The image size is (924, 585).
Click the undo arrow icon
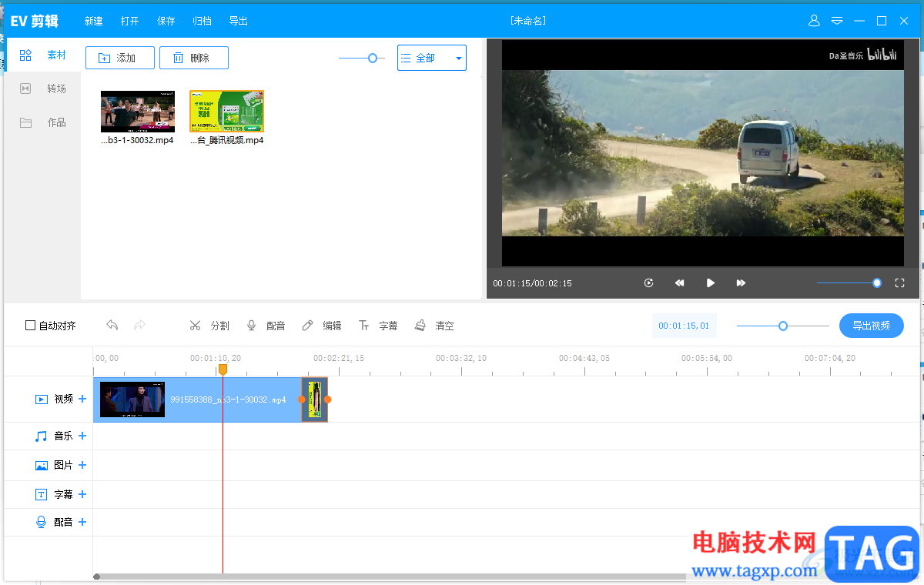pyautogui.click(x=112, y=326)
